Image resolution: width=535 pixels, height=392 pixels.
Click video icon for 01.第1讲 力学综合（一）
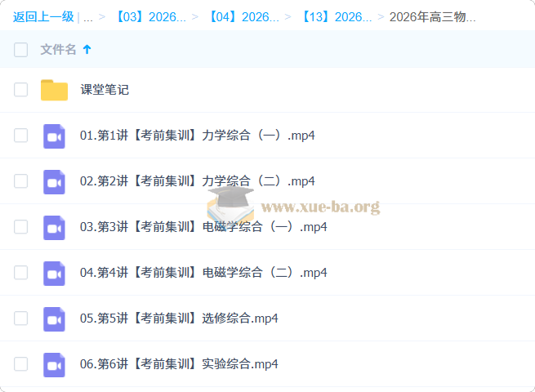pyautogui.click(x=54, y=136)
